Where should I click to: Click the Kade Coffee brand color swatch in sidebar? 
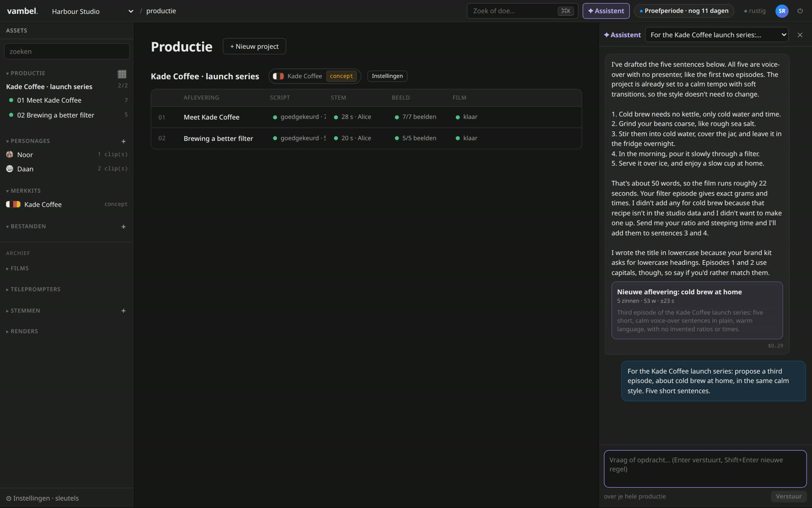(13, 204)
